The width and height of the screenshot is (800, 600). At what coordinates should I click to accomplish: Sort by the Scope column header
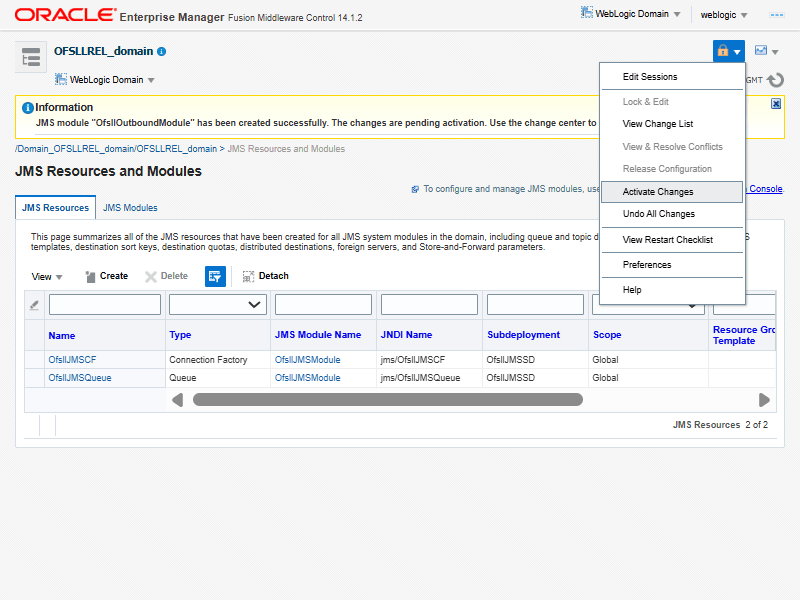[607, 335]
